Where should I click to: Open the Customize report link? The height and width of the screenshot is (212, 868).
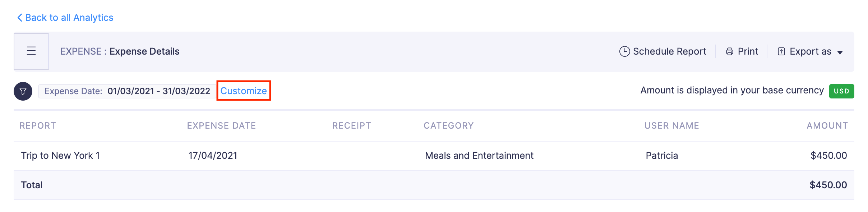pyautogui.click(x=244, y=91)
